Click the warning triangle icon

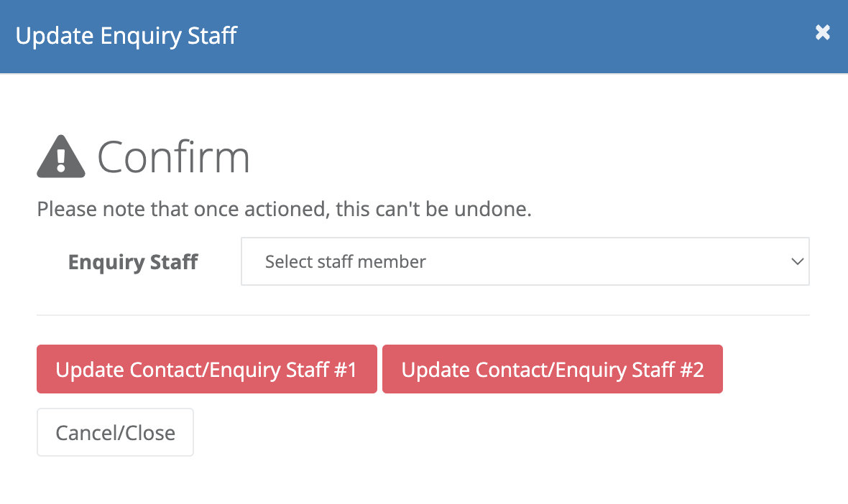[x=60, y=156]
